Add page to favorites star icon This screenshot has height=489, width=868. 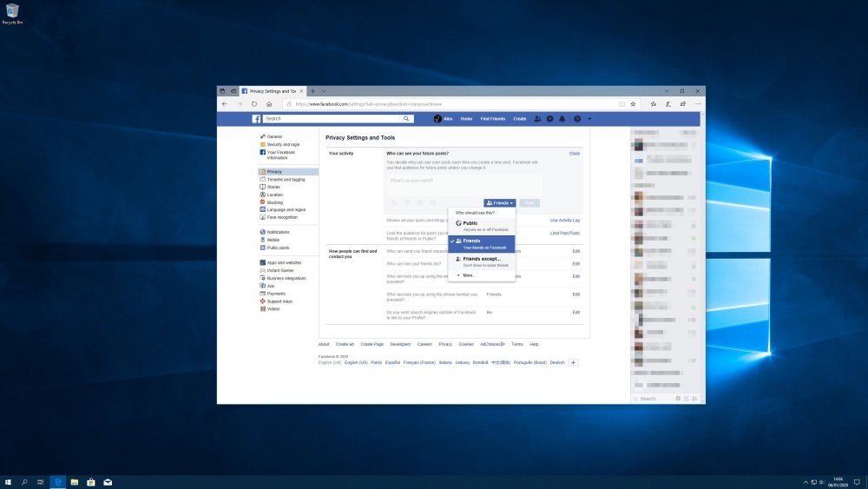[633, 104]
